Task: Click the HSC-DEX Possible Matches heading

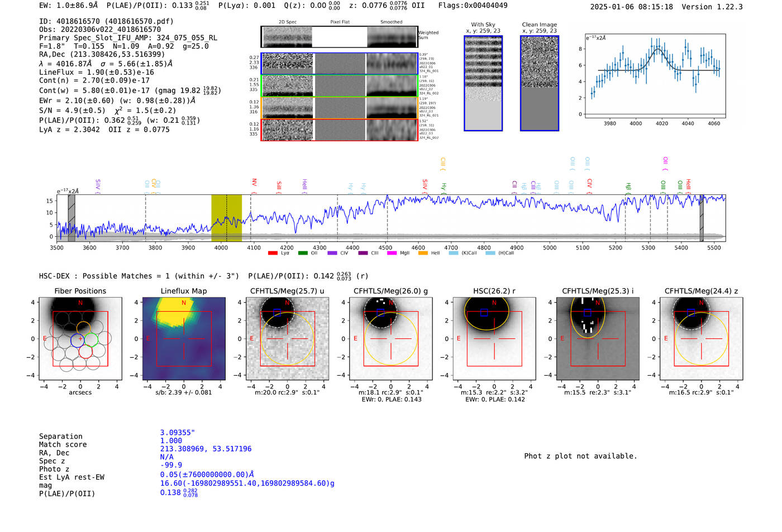Action: [139, 276]
